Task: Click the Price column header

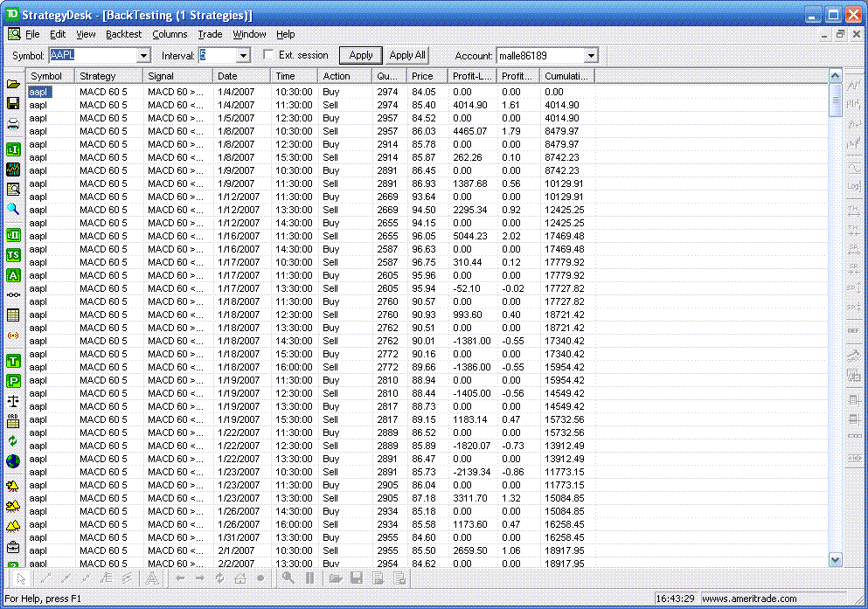Action: click(x=427, y=76)
